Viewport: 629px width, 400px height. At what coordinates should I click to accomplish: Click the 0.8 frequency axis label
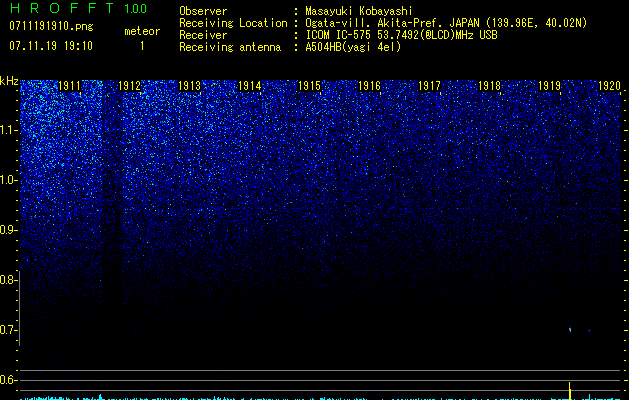[8, 280]
